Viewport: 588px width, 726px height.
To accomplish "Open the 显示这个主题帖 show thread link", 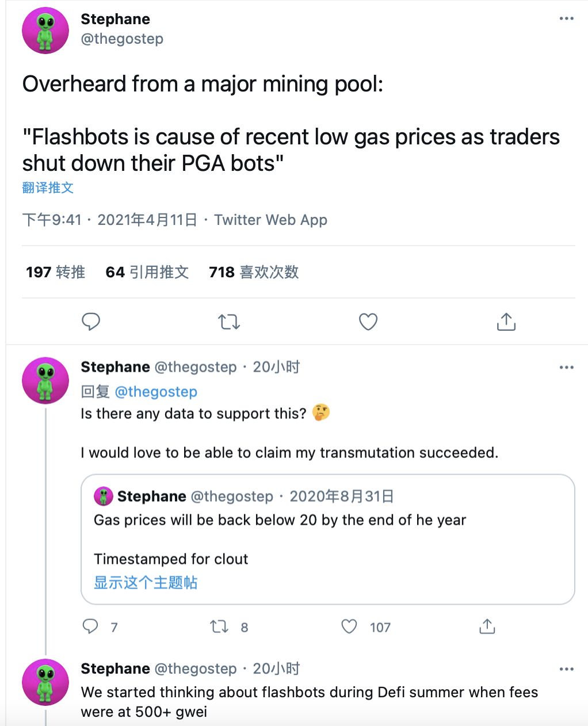I will tap(146, 583).
